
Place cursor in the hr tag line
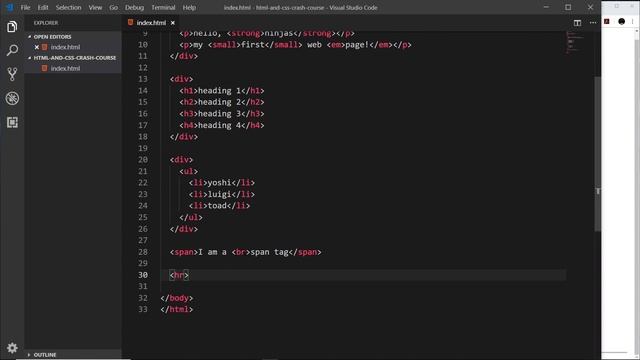coord(179,275)
